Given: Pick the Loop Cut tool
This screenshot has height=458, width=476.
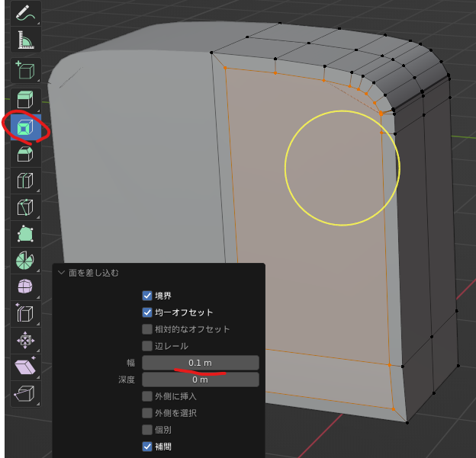Looking at the screenshot, I should click(x=25, y=181).
